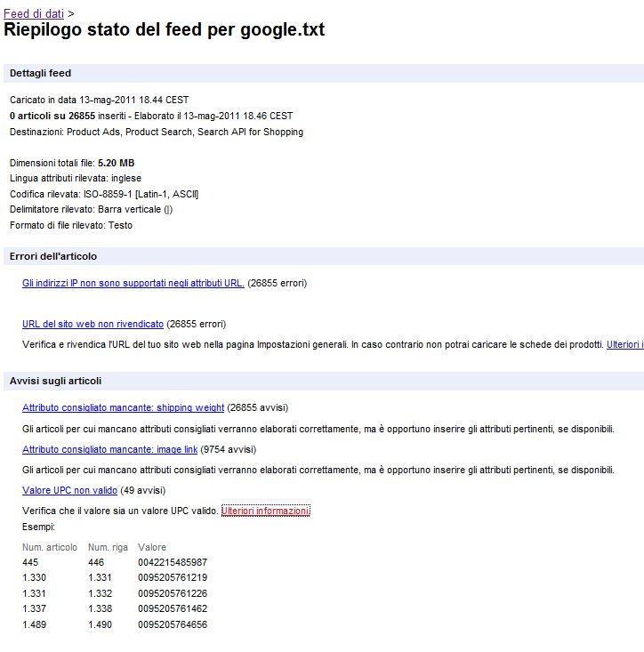Open the IP addresses not supported error link

tap(133, 283)
